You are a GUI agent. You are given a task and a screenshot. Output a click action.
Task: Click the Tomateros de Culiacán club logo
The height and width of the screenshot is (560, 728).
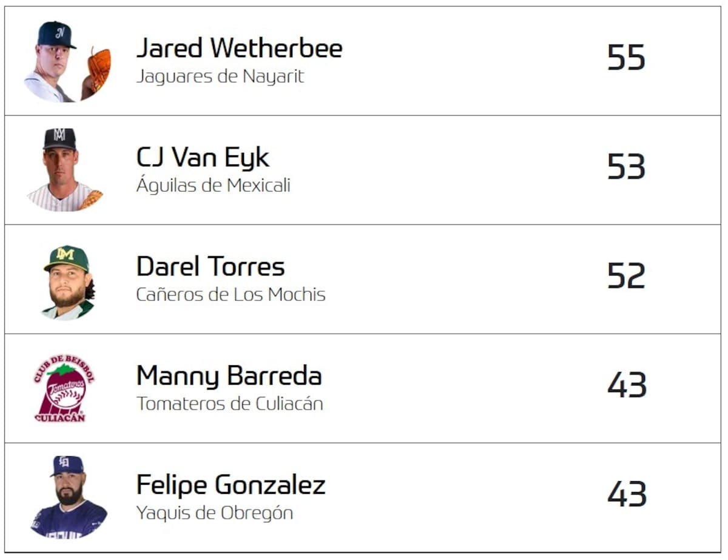(64, 388)
